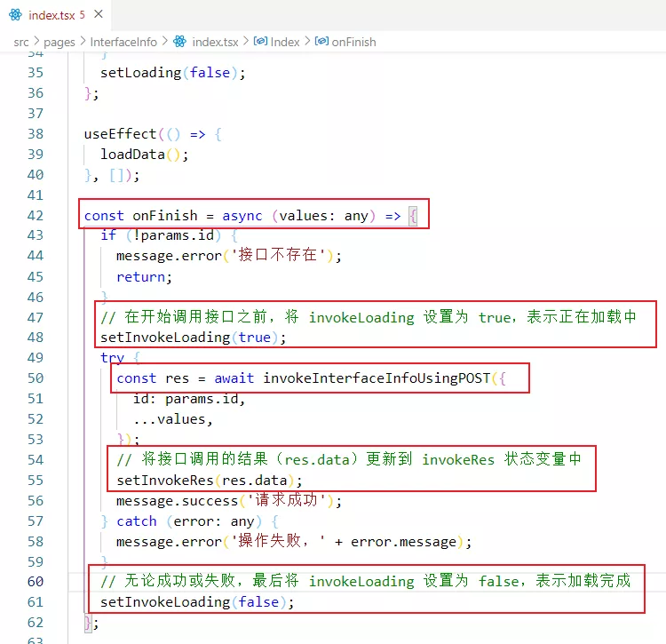Click line number 60 in gutter
This screenshot has width=666, height=644.
tap(36, 582)
